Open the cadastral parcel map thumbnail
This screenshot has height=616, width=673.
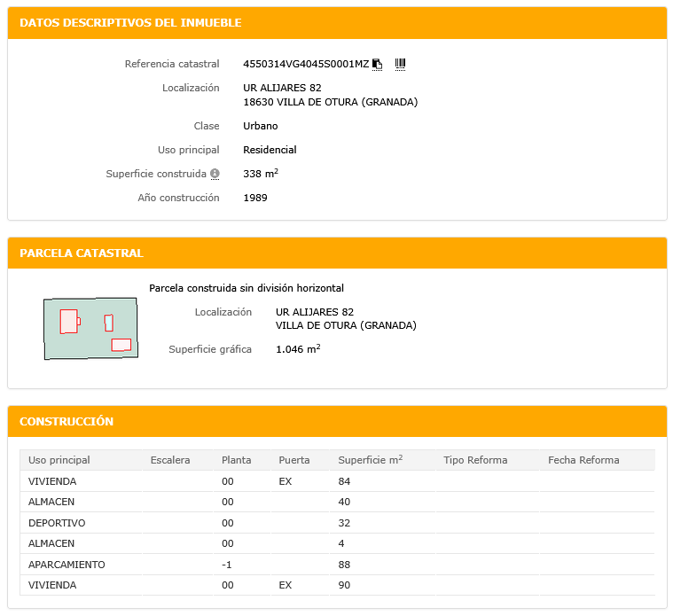[91, 328]
